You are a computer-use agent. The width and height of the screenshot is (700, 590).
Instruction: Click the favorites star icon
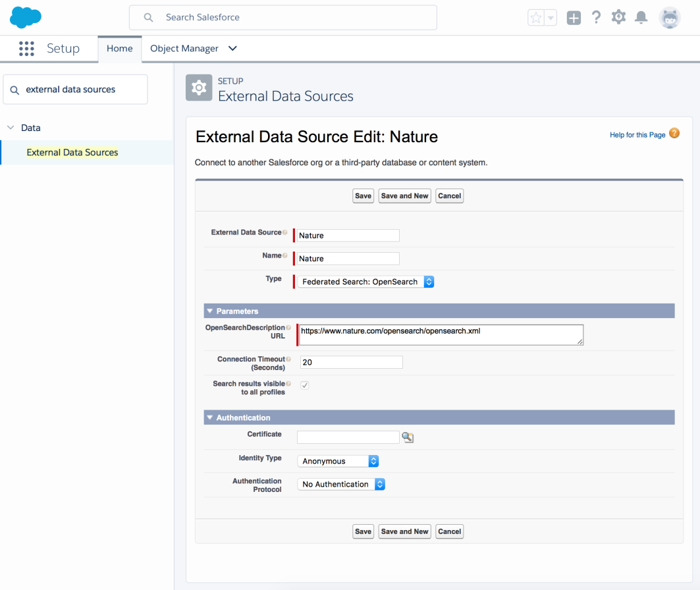(536, 18)
